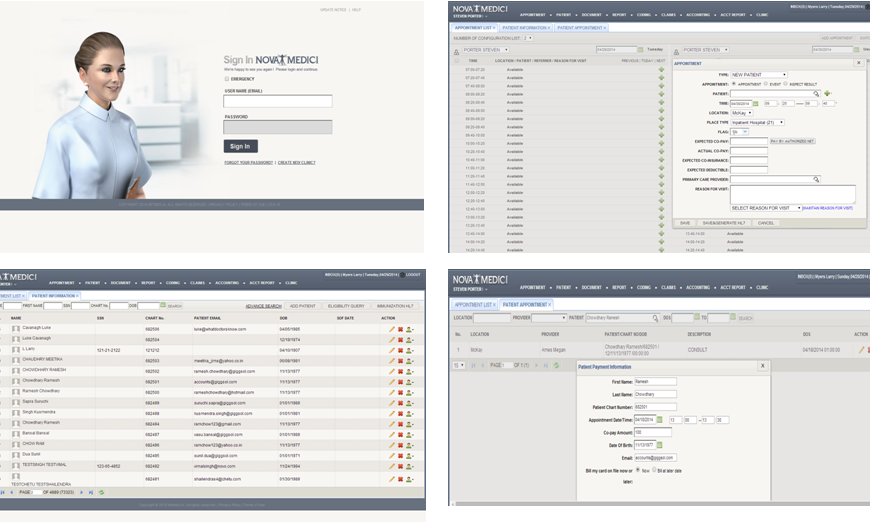Close the Patient Payment Information dialog
870x530 pixels.
[x=765, y=366]
